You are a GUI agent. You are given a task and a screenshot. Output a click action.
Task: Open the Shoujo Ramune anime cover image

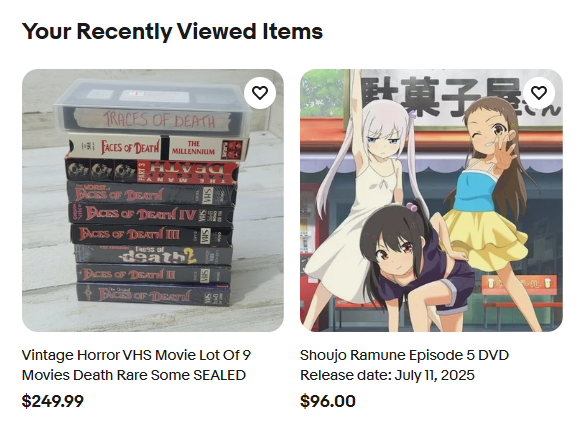tap(431, 200)
